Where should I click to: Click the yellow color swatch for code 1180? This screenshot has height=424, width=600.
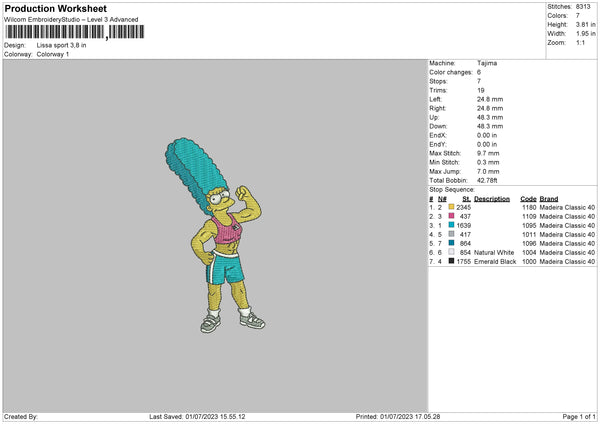(451, 207)
